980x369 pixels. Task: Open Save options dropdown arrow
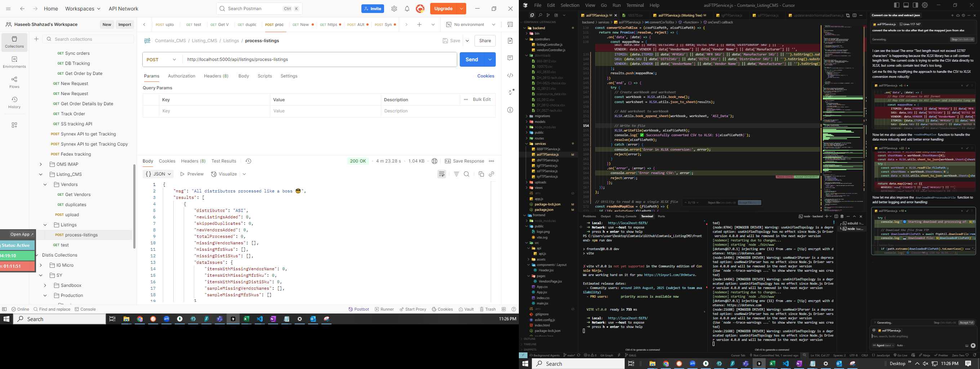click(x=467, y=41)
